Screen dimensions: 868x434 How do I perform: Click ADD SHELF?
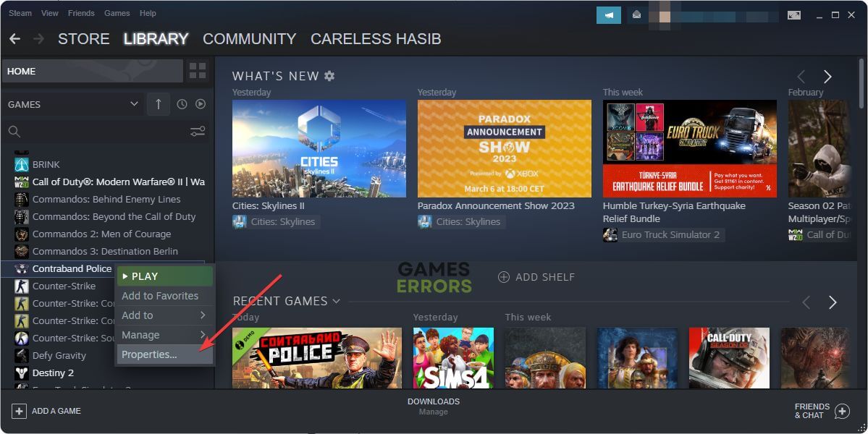click(x=536, y=277)
